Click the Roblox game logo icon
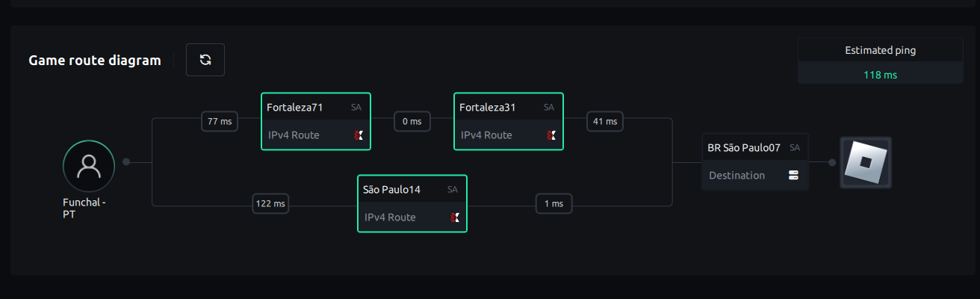 pos(866,162)
